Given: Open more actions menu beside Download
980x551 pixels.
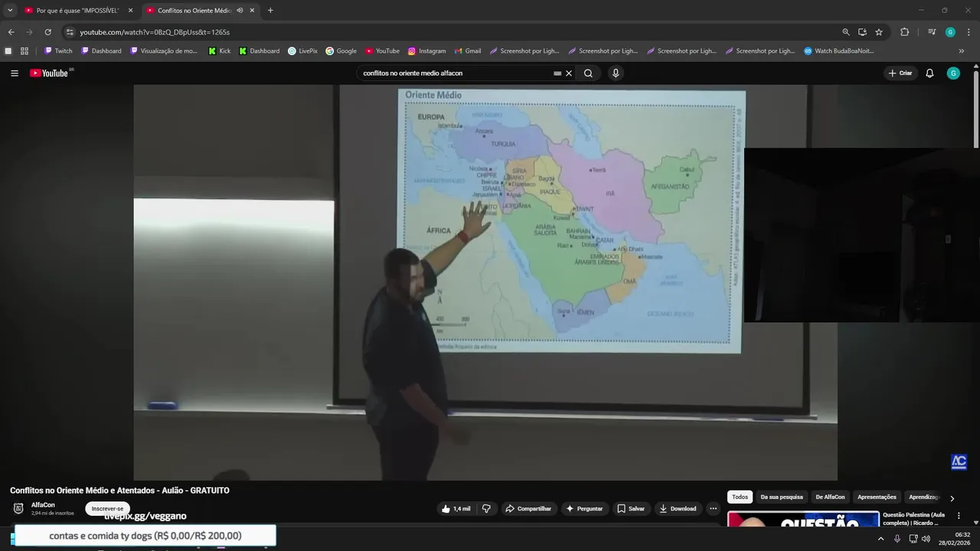Looking at the screenshot, I should coord(713,509).
